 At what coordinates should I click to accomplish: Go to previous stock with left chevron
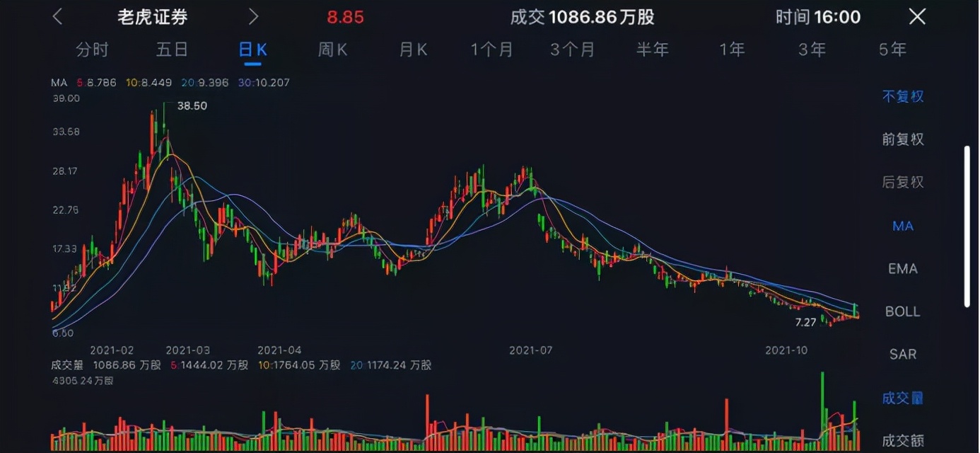pos(58,17)
